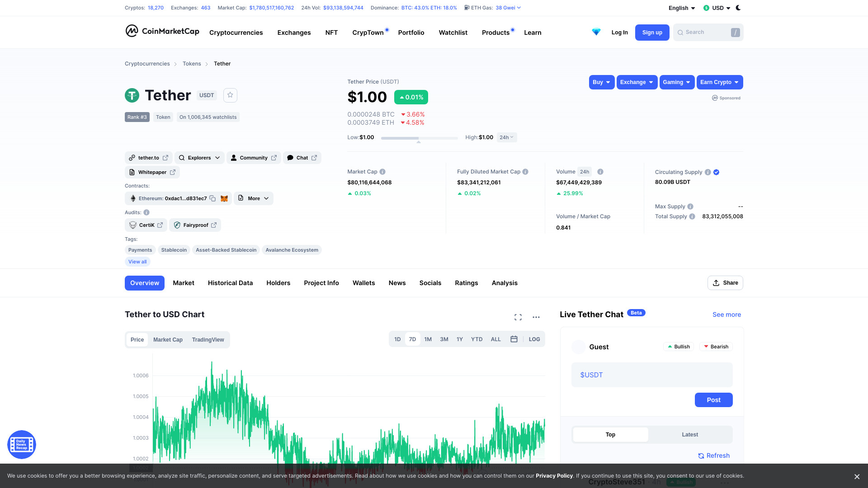Viewport: 868px width, 488px height.
Task: Click search magnifier icon
Action: coord(680,33)
